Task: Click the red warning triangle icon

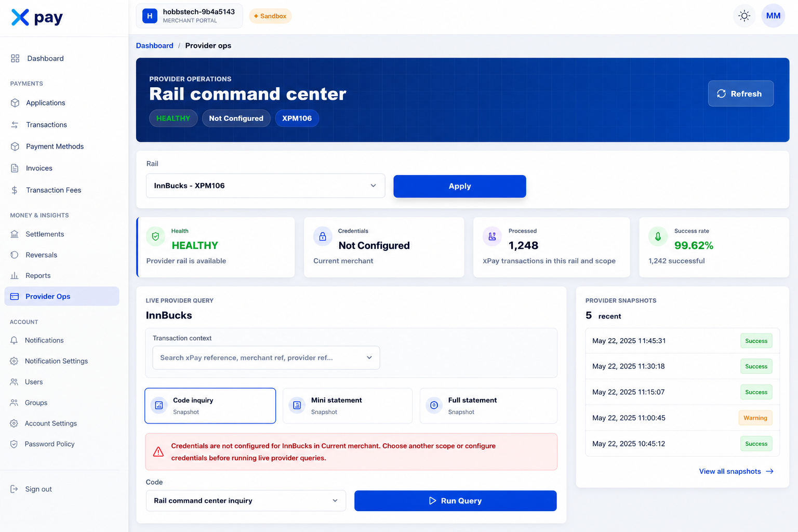Action: coord(158,452)
